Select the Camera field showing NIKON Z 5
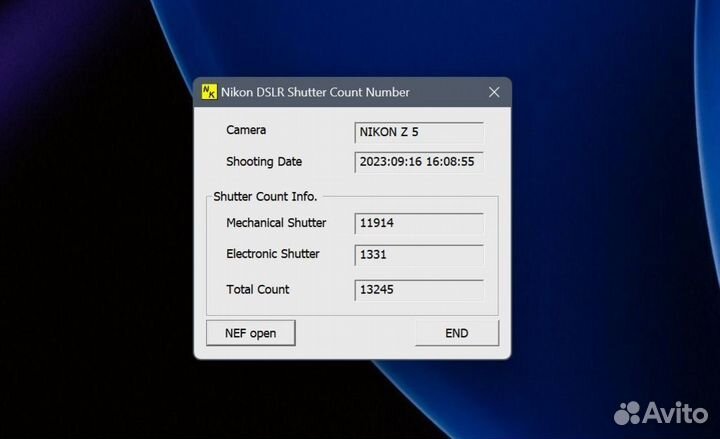Viewport: 720px width, 439px height. pyautogui.click(x=419, y=132)
